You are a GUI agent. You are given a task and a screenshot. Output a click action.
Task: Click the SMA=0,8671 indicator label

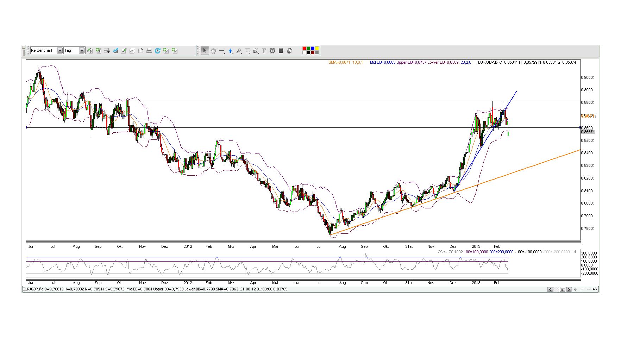pyautogui.click(x=339, y=63)
